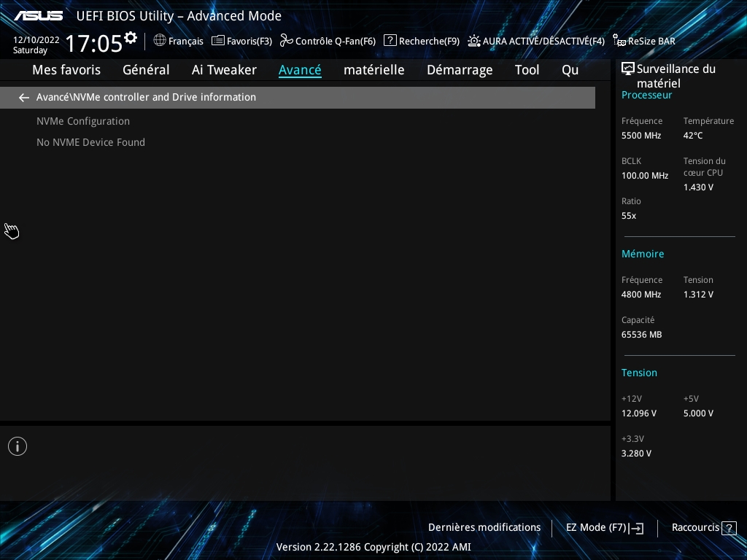Click the Raccourcis question mark icon
The image size is (747, 560).
[x=729, y=528]
